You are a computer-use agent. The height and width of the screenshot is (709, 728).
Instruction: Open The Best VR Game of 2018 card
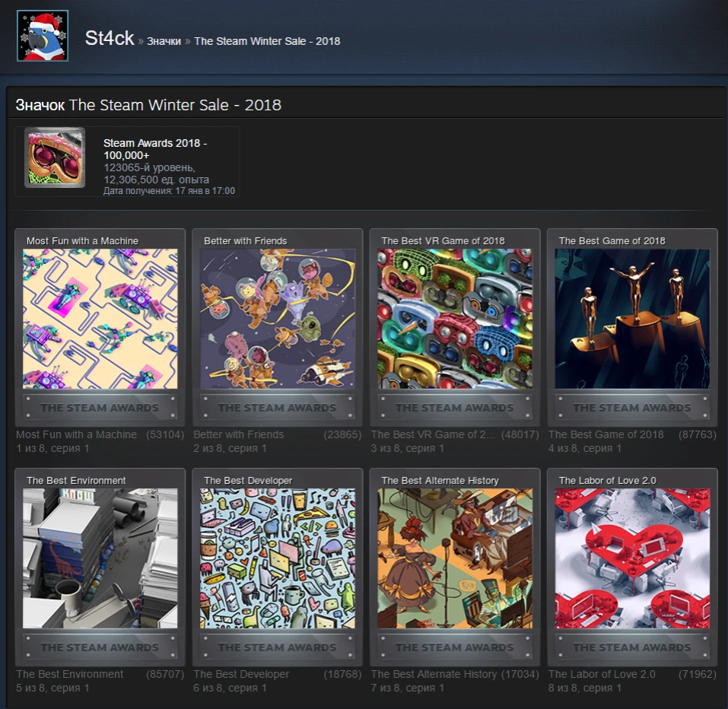[x=455, y=327]
